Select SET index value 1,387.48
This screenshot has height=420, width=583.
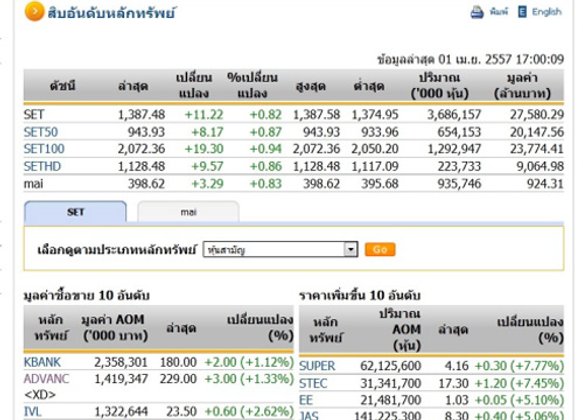coord(141,114)
